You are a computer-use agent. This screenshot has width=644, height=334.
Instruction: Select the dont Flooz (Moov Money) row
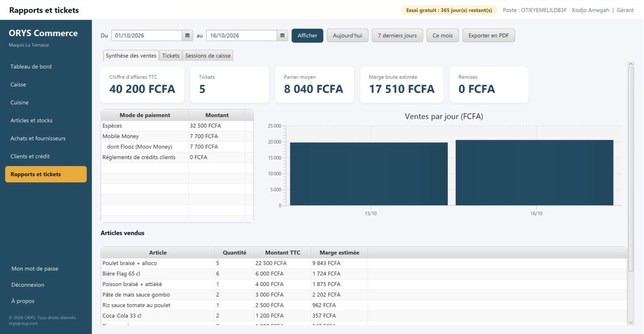[x=177, y=147]
